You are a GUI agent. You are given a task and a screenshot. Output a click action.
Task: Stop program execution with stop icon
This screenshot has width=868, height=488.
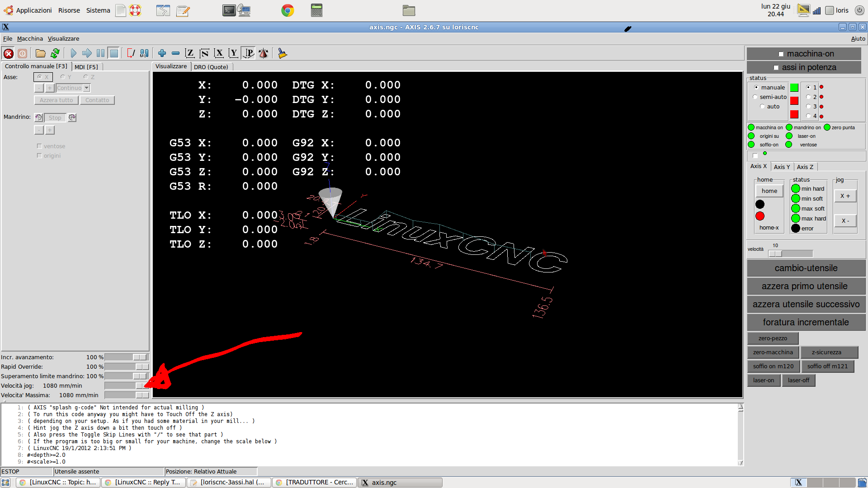tap(114, 54)
